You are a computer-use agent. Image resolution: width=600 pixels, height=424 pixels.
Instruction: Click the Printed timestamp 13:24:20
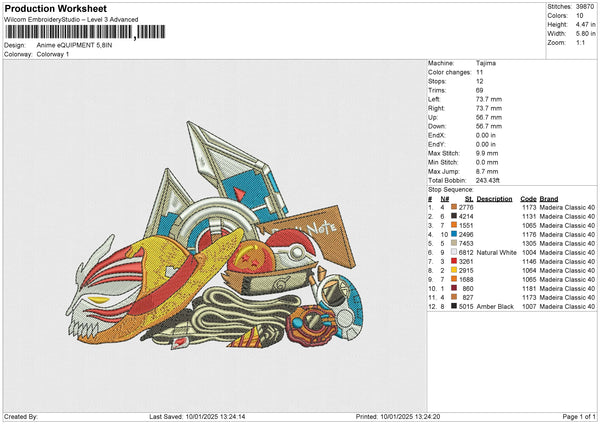point(427,416)
